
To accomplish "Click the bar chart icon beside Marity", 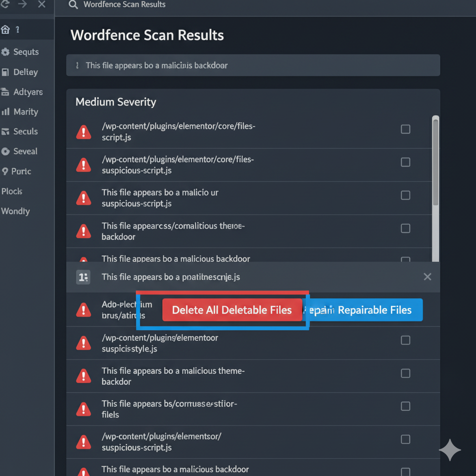I will 6,112.
